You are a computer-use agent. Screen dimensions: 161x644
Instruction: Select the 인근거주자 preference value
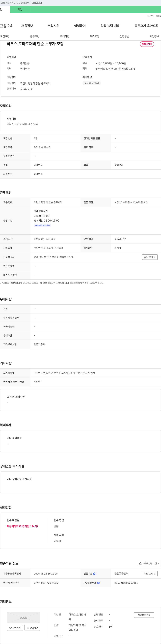pyautogui.click(x=39, y=344)
